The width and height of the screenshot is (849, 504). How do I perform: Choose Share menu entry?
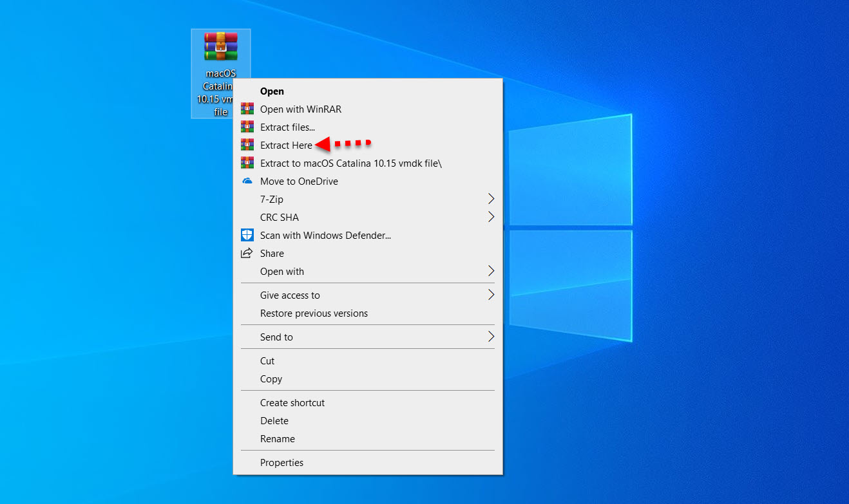click(367, 254)
